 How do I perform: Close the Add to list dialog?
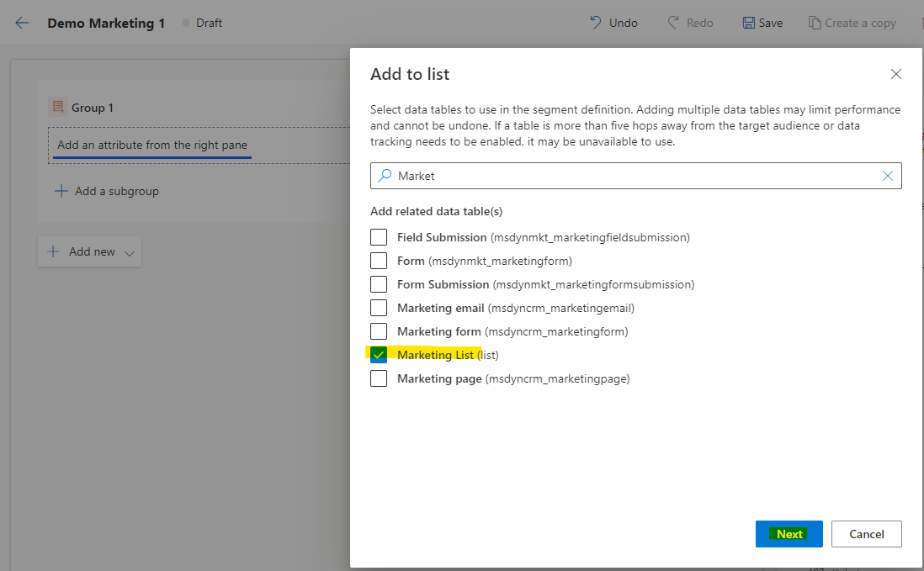point(895,74)
